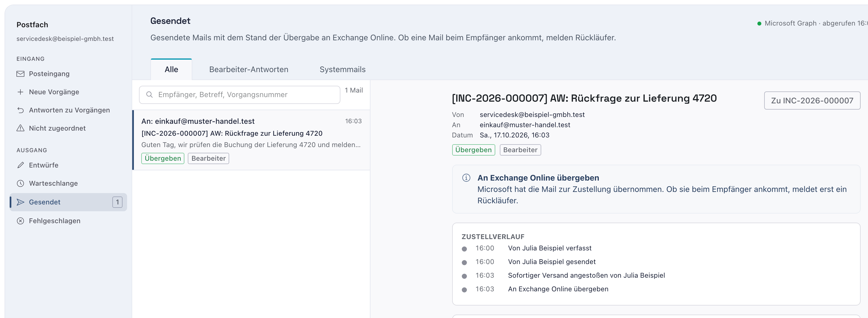Open Neue Vorgänge in the sidebar
This screenshot has width=868, height=318.
pyautogui.click(x=68, y=92)
